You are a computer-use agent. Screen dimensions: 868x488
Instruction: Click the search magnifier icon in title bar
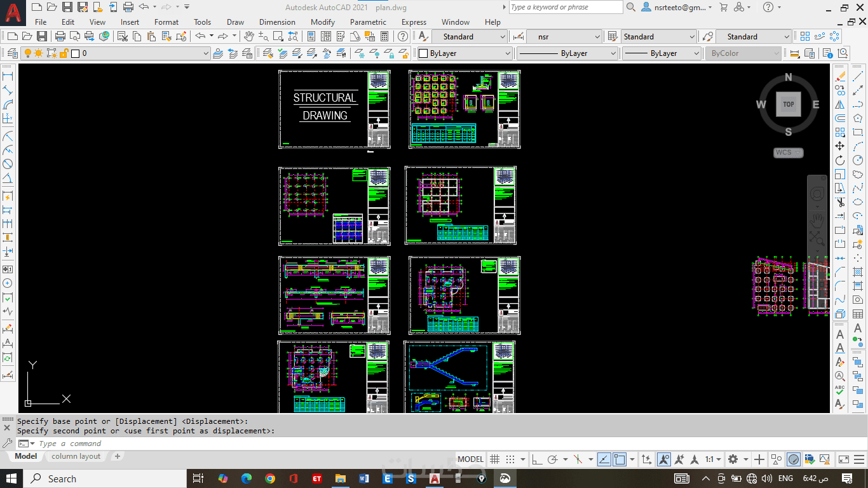pos(631,7)
